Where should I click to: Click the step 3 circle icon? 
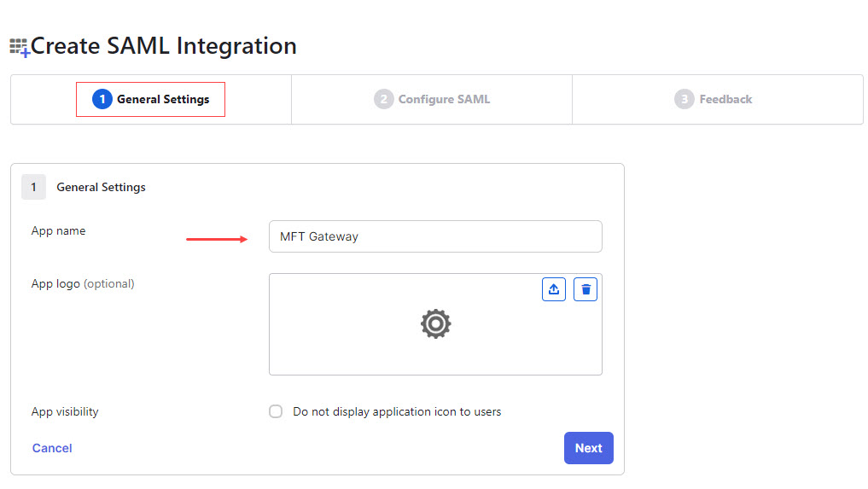pyautogui.click(x=684, y=99)
